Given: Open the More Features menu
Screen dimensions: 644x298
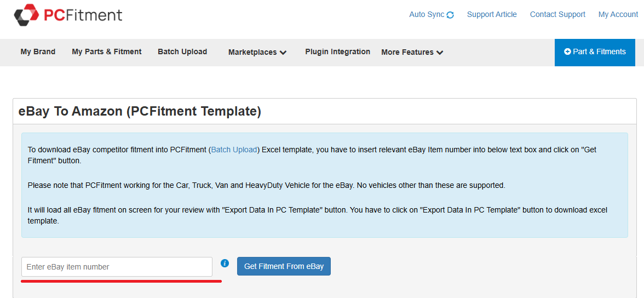Looking at the screenshot, I should (412, 52).
